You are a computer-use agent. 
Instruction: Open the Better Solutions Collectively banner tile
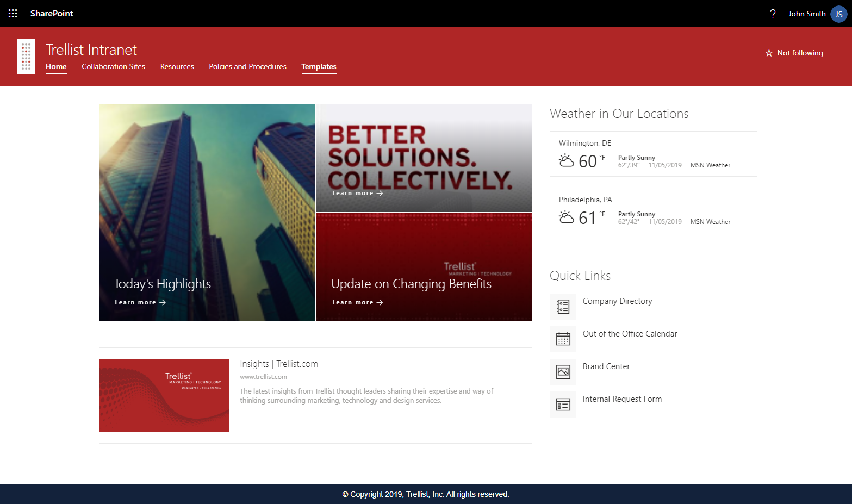click(x=424, y=158)
